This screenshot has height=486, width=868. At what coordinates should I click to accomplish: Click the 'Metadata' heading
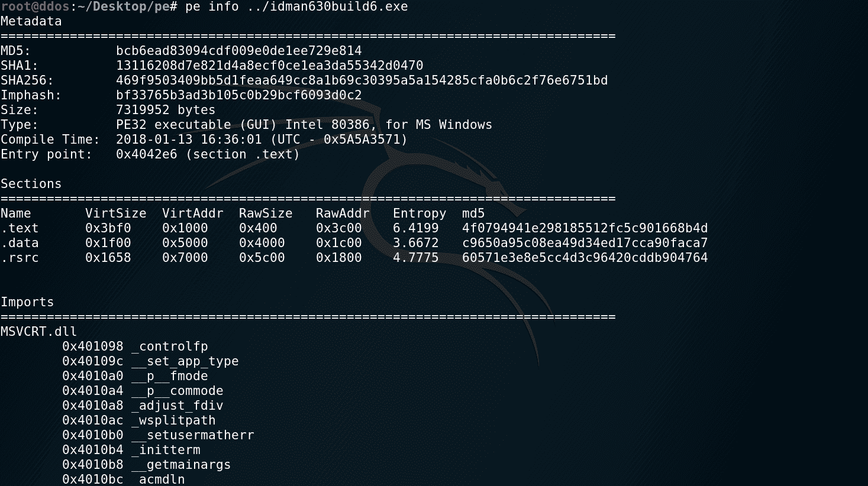31,21
